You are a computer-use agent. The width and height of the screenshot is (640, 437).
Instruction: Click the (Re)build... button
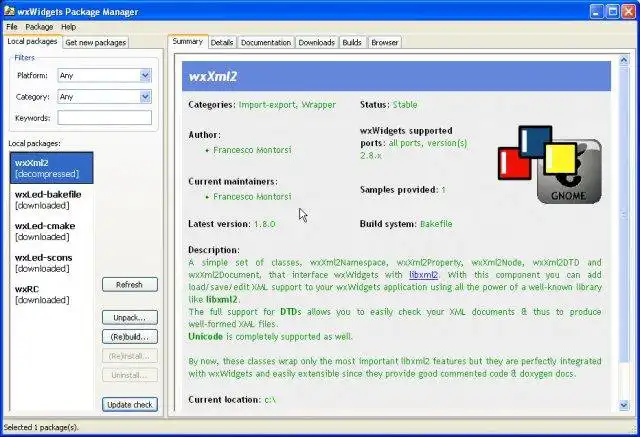130,337
